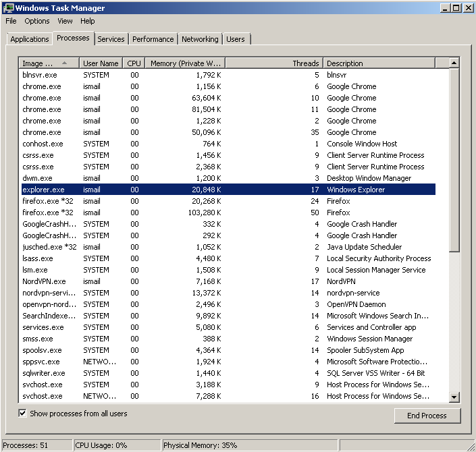476x452 pixels.
Task: Click the End Process button
Action: point(427,416)
